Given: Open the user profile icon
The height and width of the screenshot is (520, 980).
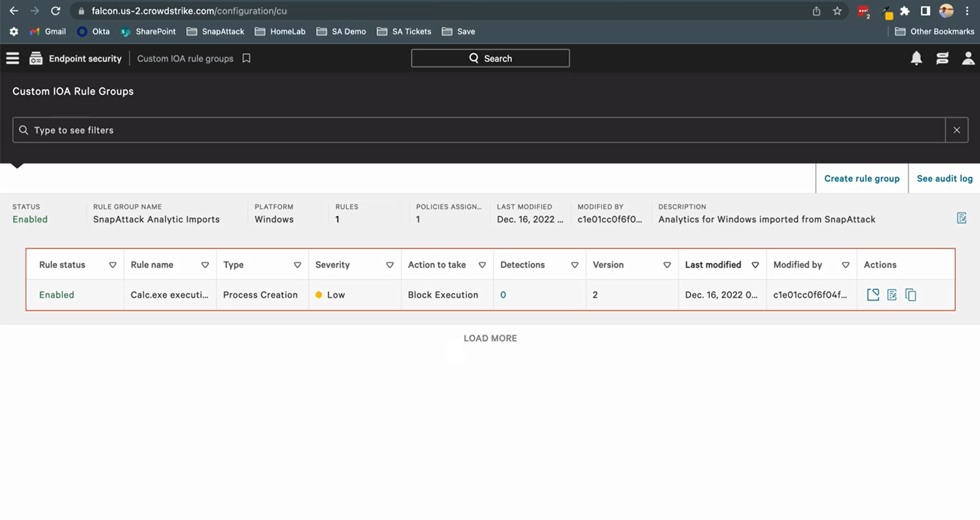Looking at the screenshot, I should 967,58.
